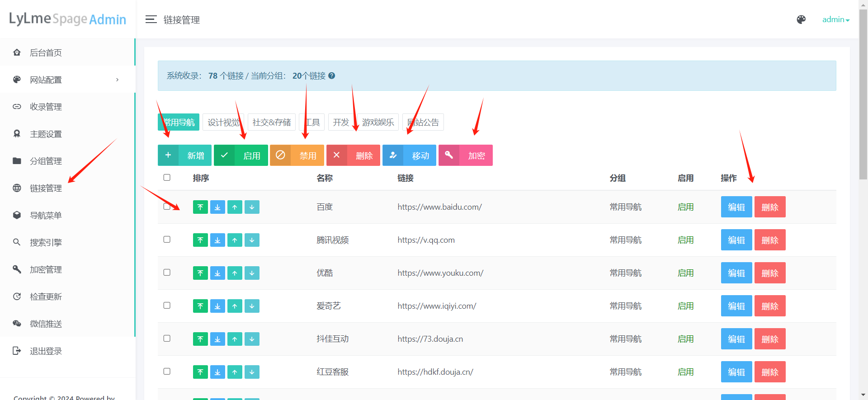
Task: Expand the 网站配置 sidebar submenu
Action: click(x=68, y=80)
